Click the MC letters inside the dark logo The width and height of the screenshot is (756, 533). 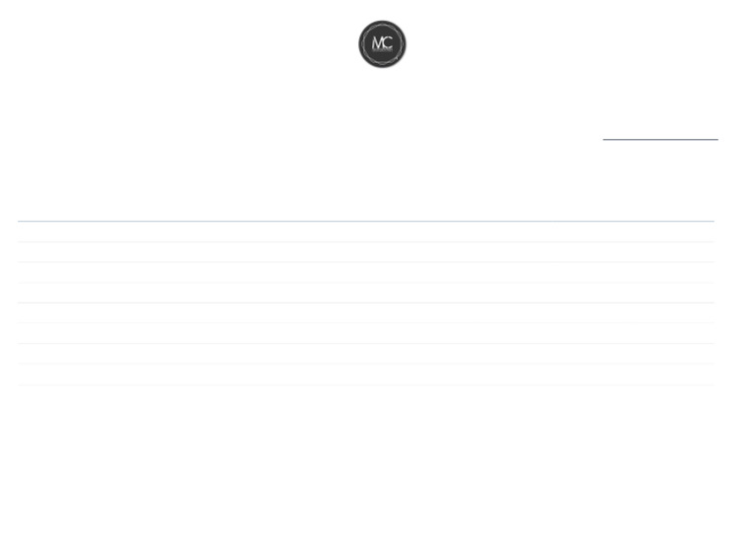[x=382, y=43]
